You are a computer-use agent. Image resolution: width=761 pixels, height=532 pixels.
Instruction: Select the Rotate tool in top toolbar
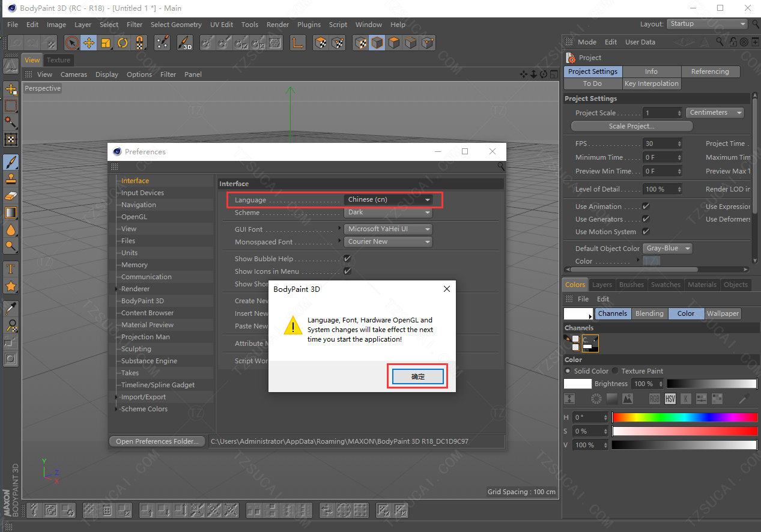(x=123, y=43)
